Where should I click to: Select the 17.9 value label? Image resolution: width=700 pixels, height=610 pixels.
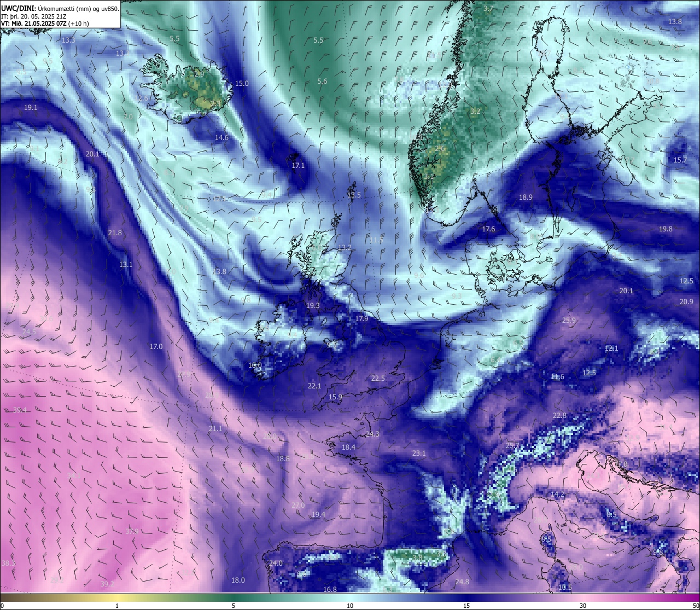click(361, 319)
